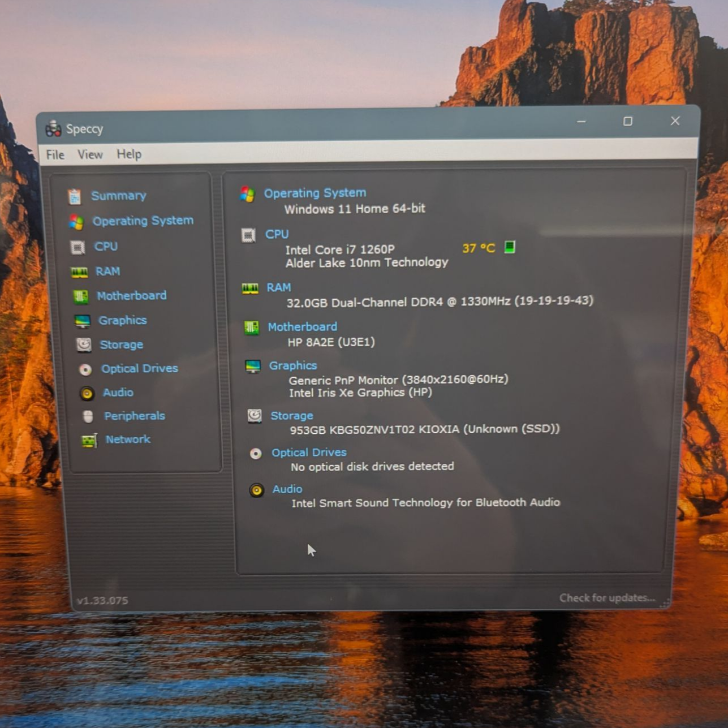
Task: Click Check for updates link
Action: pos(607,598)
